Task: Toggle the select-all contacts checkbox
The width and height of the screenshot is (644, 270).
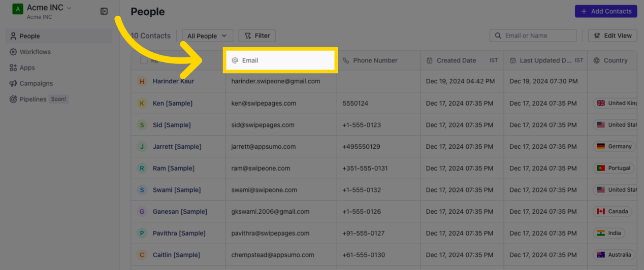Action: [144, 60]
